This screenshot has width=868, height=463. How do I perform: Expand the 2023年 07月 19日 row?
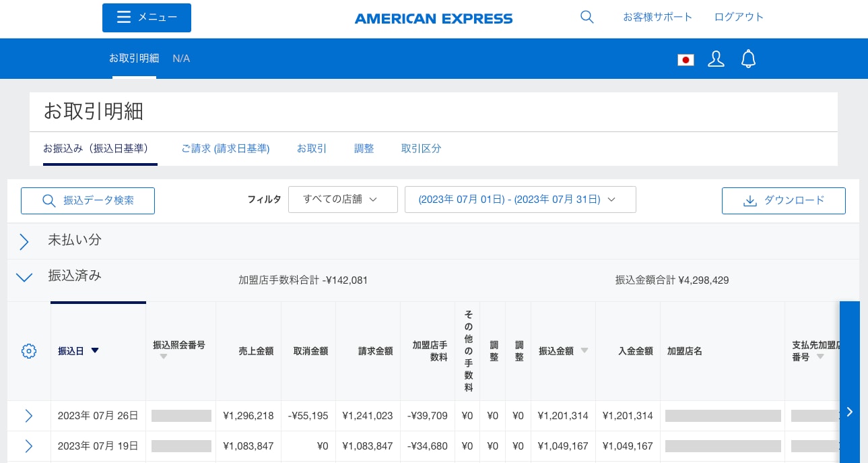28,446
